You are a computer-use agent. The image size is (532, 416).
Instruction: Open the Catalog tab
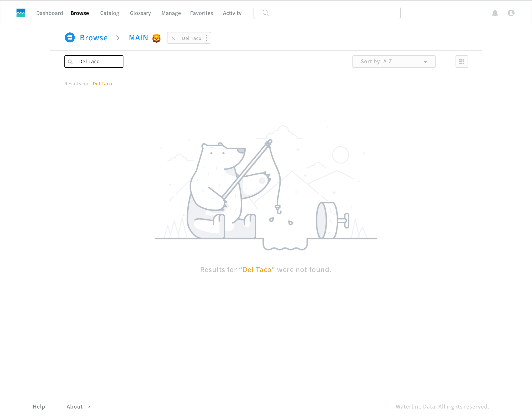(x=110, y=13)
